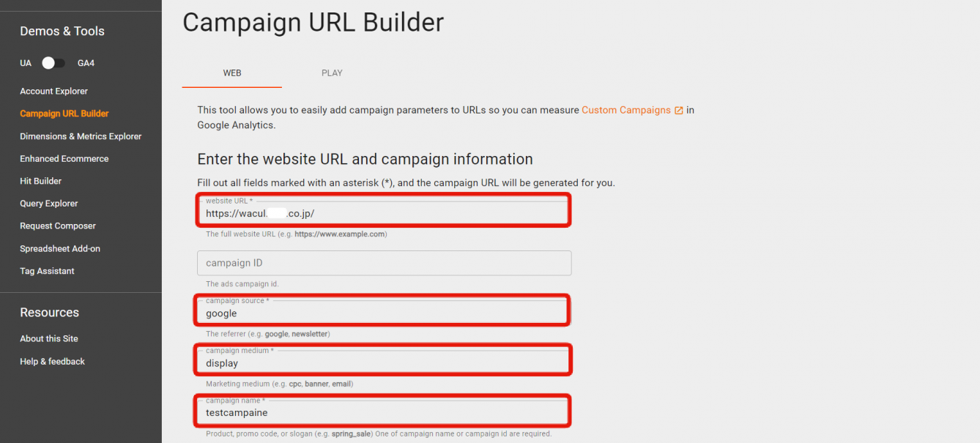The width and height of the screenshot is (980, 443).
Task: Open the Help & feedback link
Action: coord(53,362)
